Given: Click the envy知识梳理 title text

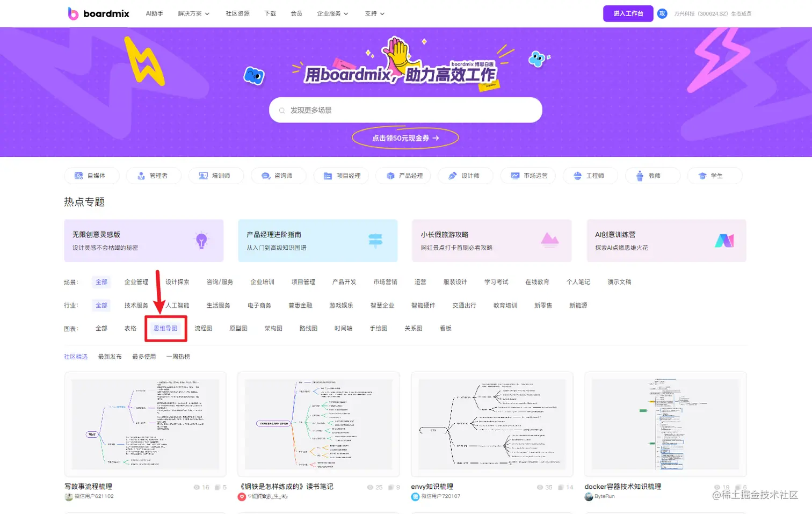Looking at the screenshot, I should [432, 487].
